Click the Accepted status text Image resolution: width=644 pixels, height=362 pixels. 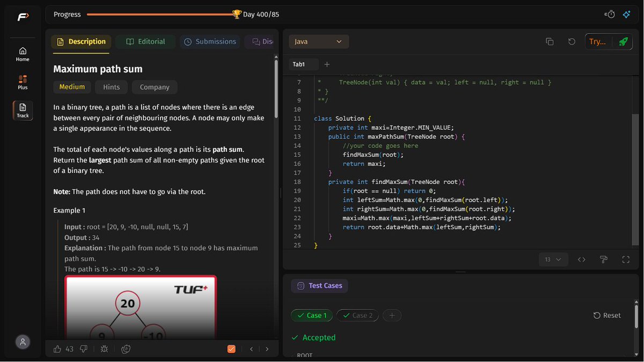pos(319,337)
